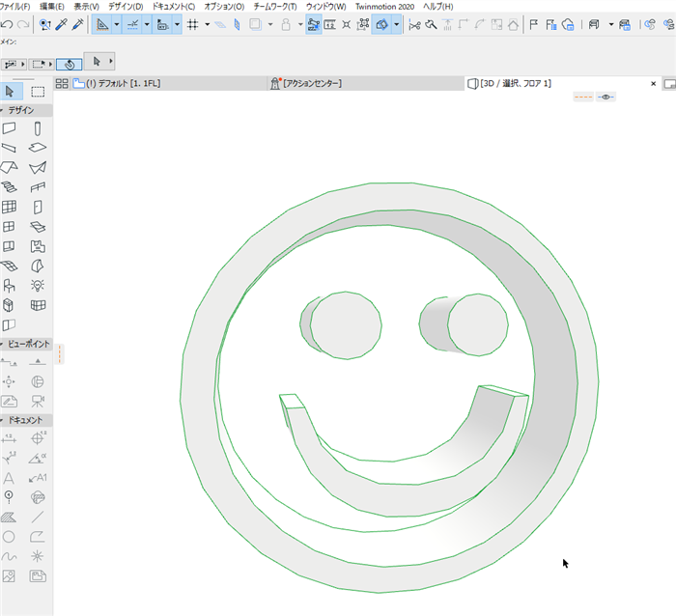
Task: Select the Wall tool
Action: [x=9, y=128]
